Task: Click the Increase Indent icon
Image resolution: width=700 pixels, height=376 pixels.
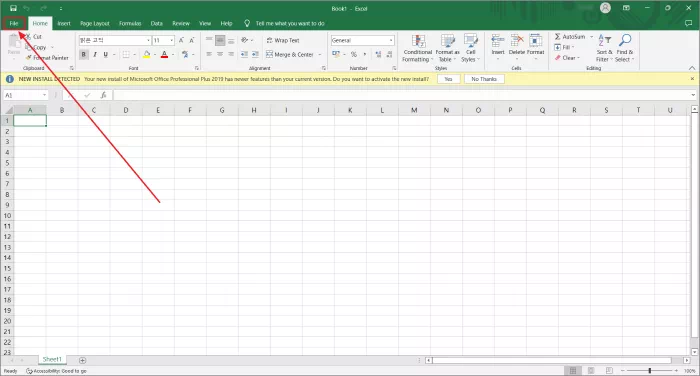Action: [255, 54]
